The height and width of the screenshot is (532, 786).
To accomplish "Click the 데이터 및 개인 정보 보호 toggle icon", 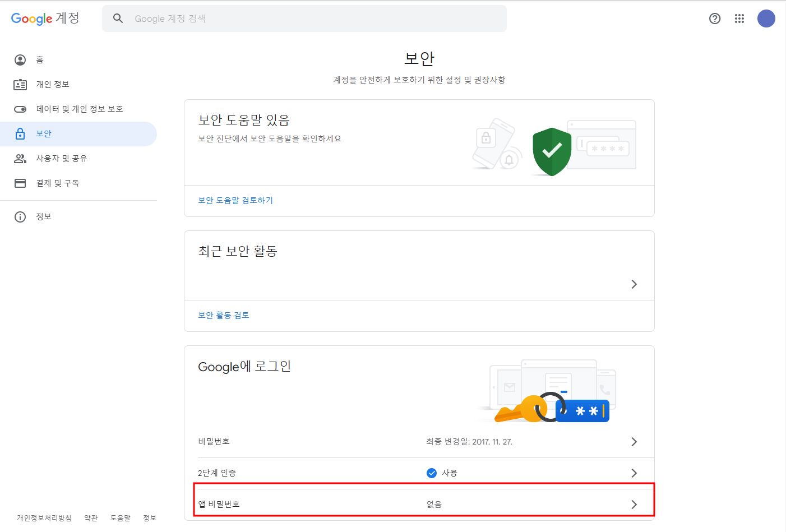I will tap(20, 109).
